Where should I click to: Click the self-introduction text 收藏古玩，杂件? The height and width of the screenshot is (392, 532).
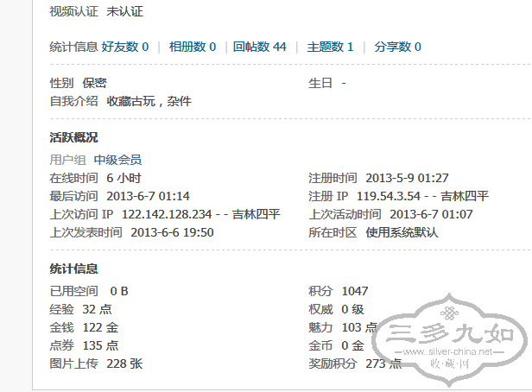[149, 101]
